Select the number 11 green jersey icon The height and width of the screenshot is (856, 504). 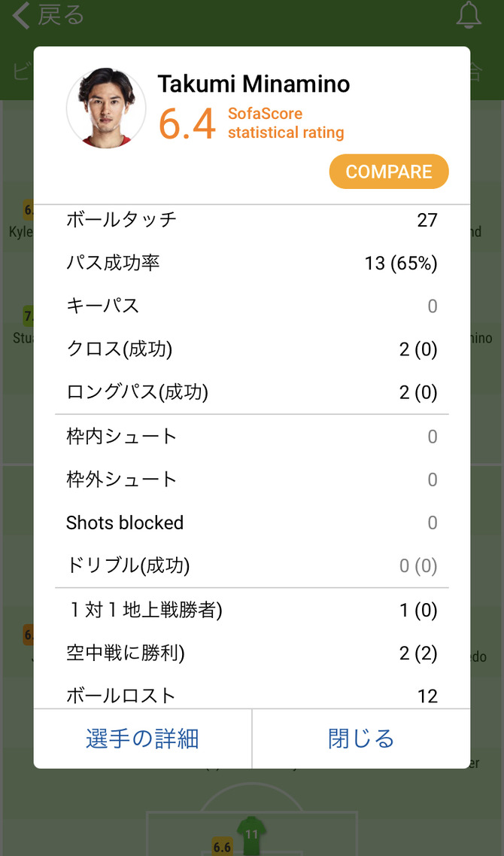(251, 835)
